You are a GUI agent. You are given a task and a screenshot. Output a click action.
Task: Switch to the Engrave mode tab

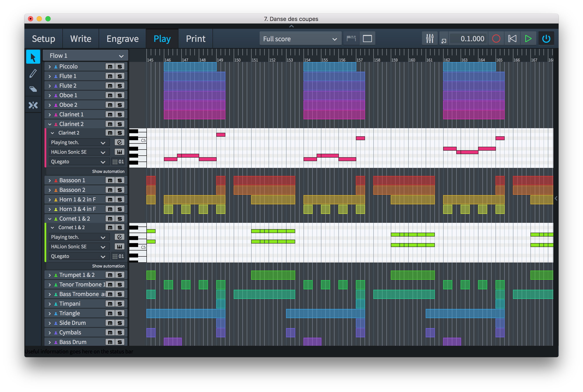click(x=122, y=39)
